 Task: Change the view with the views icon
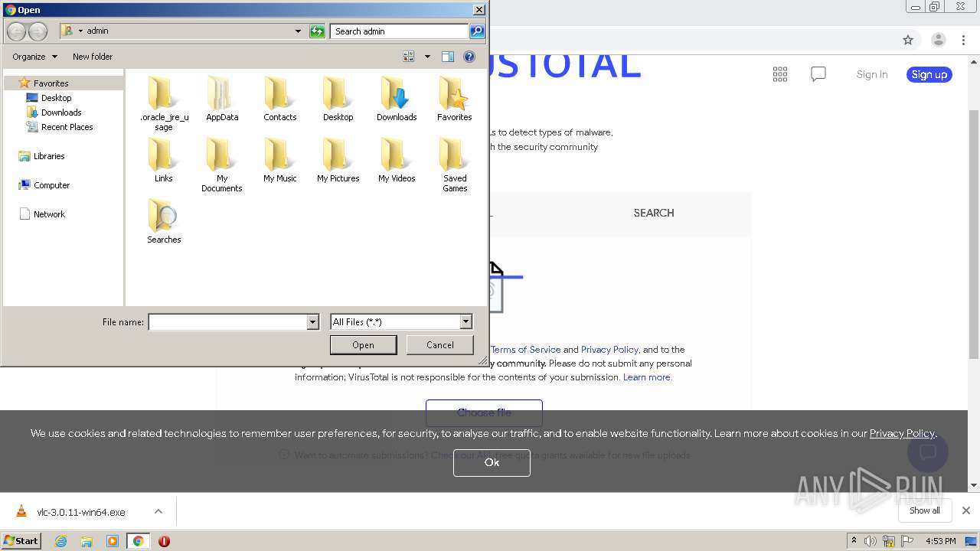pyautogui.click(x=409, y=57)
